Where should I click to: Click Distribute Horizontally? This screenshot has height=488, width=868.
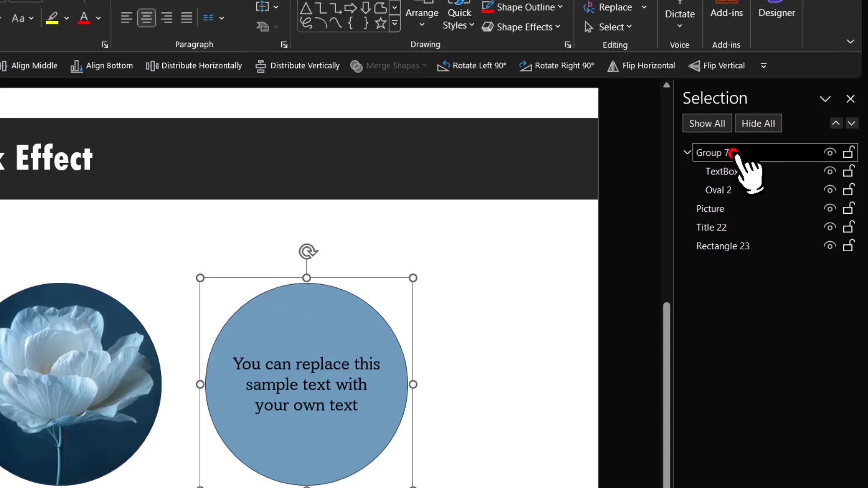pos(194,66)
